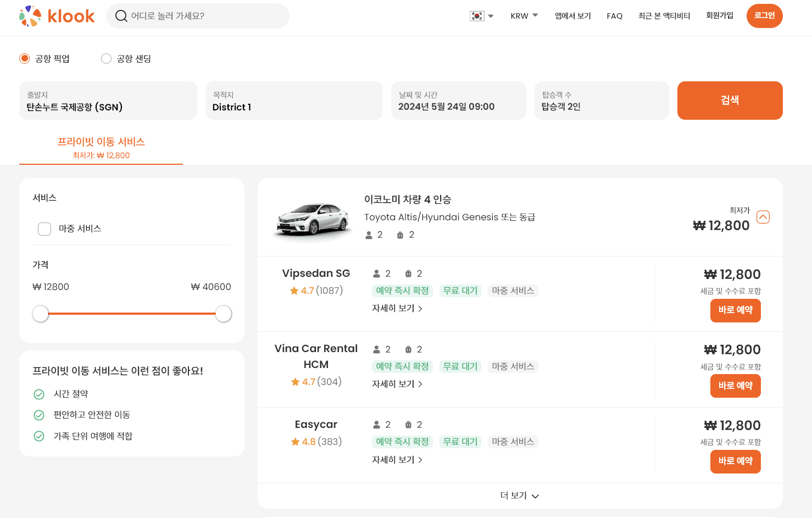Open the 탑승객 수 passenger selector
812x518 pixels.
tap(601, 101)
